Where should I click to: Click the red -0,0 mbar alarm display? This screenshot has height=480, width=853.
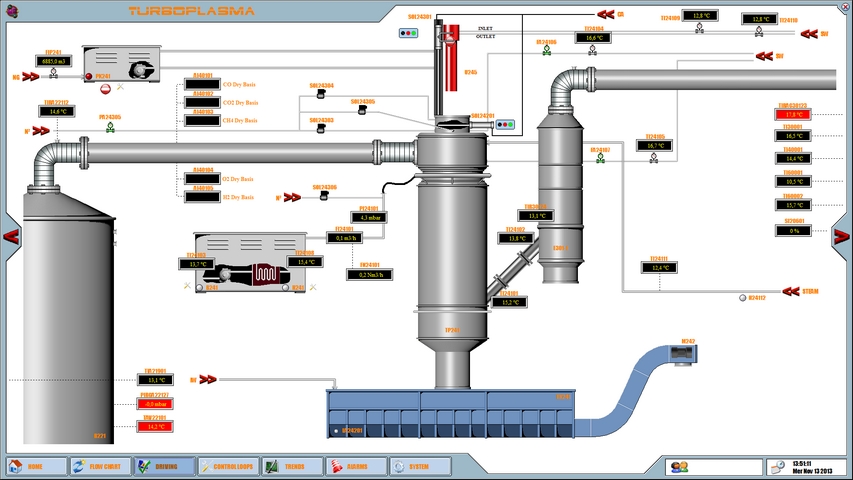(156, 404)
